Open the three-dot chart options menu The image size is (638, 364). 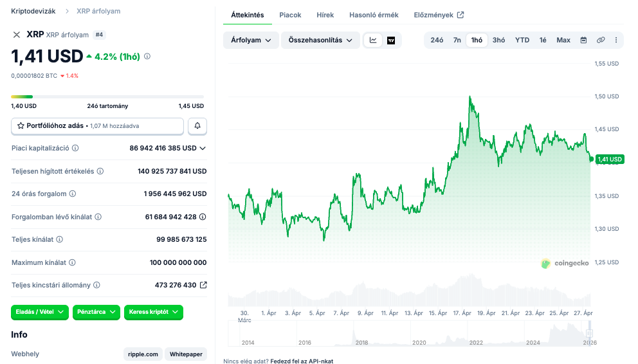coord(616,40)
